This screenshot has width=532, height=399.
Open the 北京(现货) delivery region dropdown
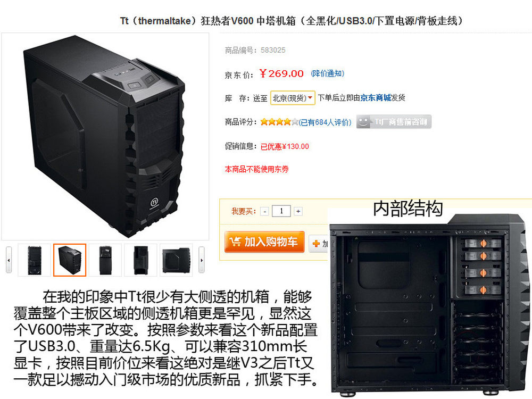coord(293,98)
